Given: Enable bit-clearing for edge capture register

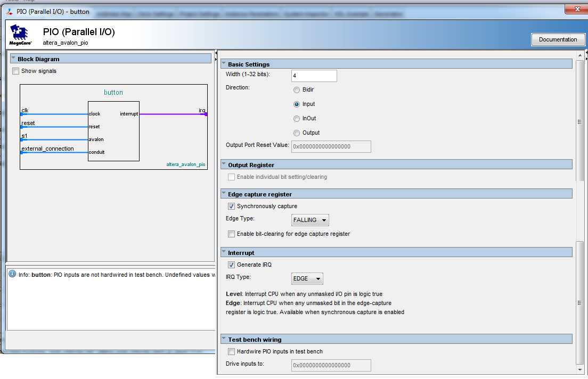Looking at the screenshot, I should 231,234.
